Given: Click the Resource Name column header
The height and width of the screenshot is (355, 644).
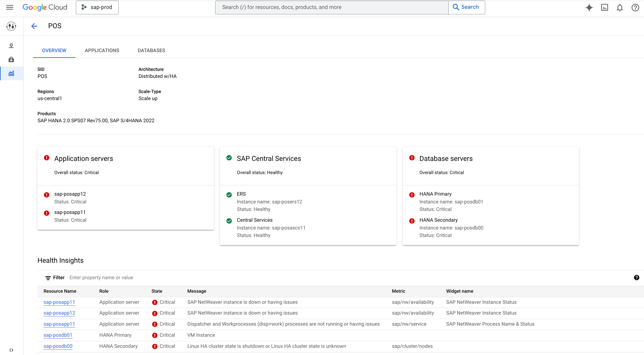Looking at the screenshot, I should (60, 291).
